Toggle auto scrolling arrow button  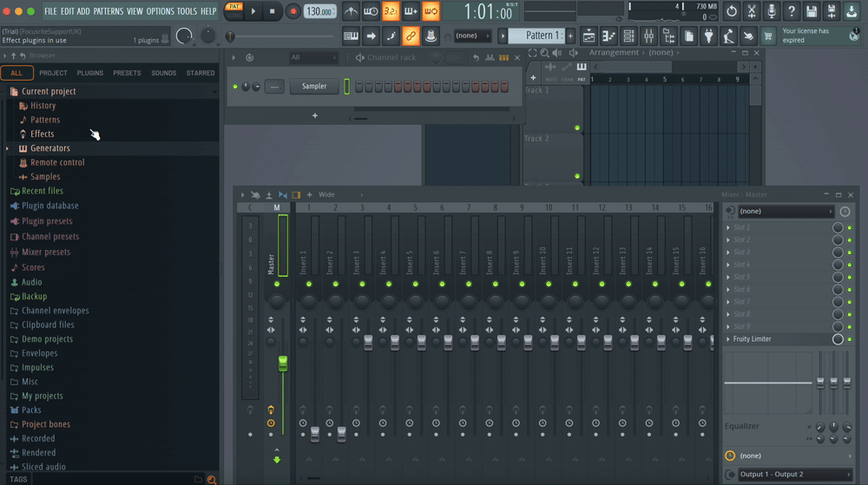[x=371, y=36]
